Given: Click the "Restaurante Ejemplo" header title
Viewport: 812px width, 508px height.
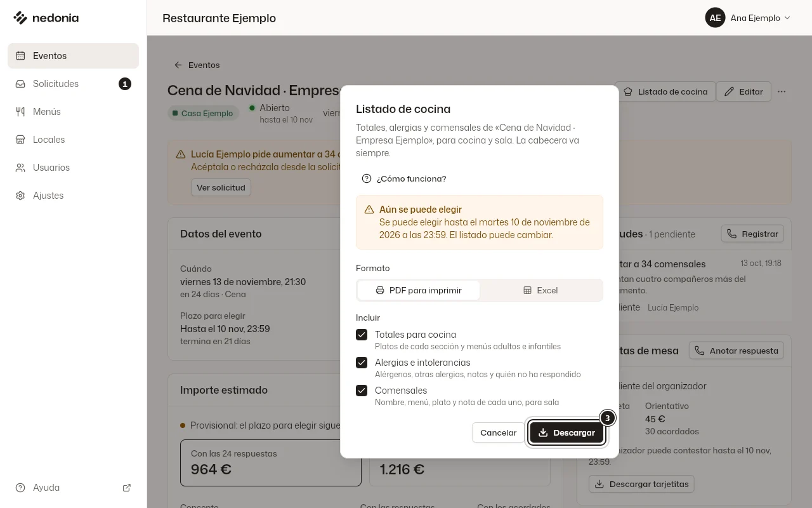Looking at the screenshot, I should pyautogui.click(x=219, y=18).
